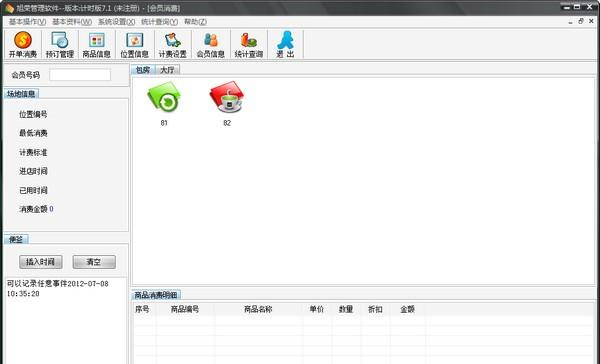Open the 基本操作(V) menu

pos(27,22)
